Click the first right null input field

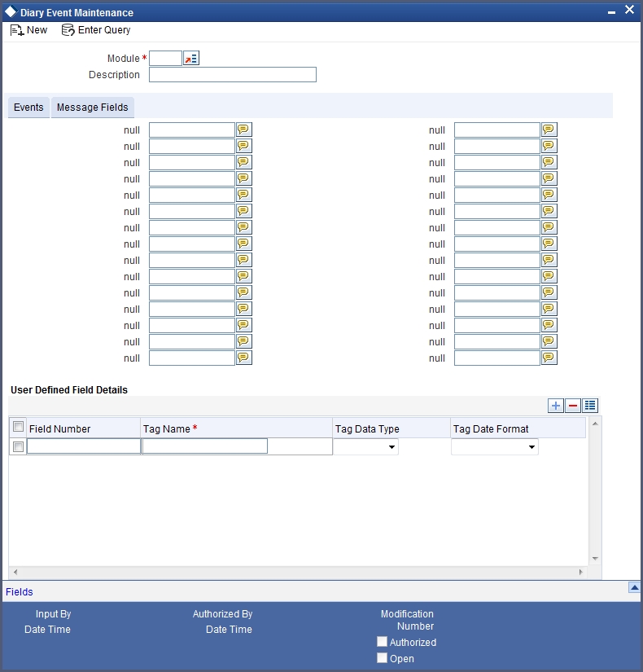[x=497, y=130]
